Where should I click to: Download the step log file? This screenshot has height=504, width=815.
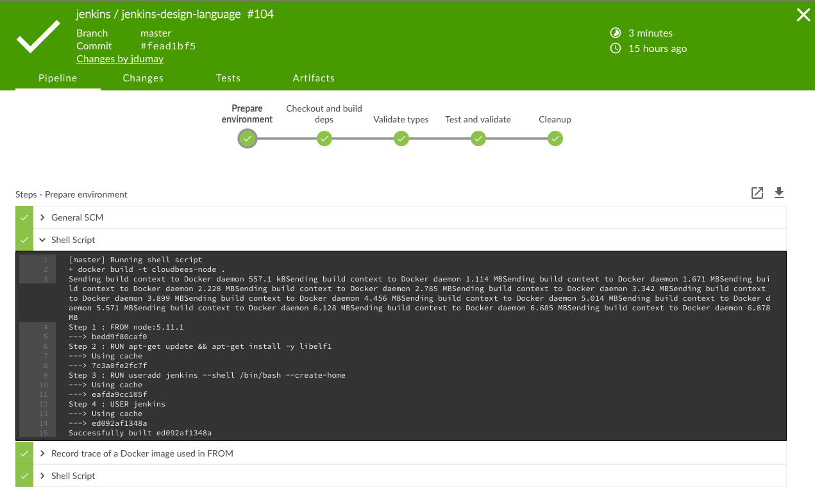(779, 193)
